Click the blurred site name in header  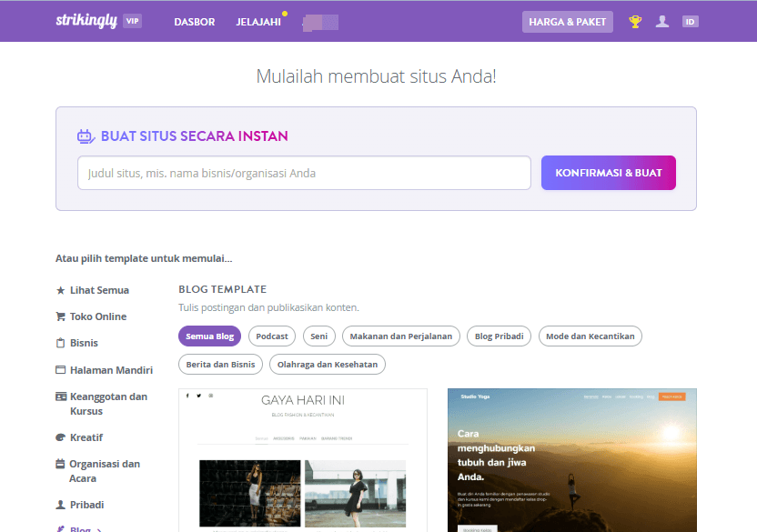(320, 22)
